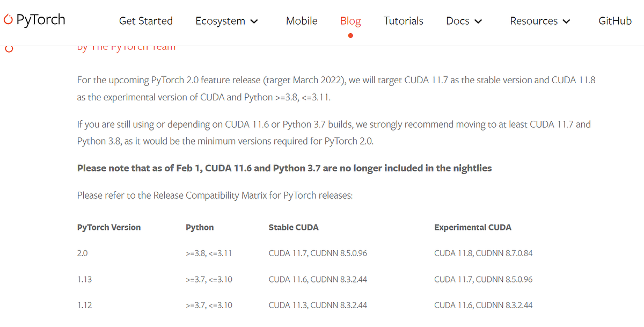Visit the GitHub link in the navigation
Image resolution: width=644 pixels, height=327 pixels.
[615, 21]
